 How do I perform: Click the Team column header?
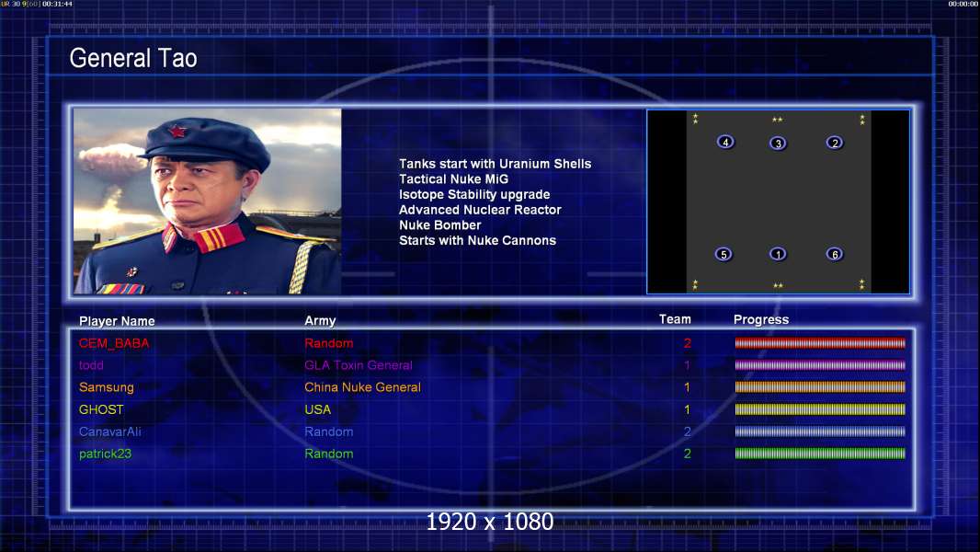[675, 319]
